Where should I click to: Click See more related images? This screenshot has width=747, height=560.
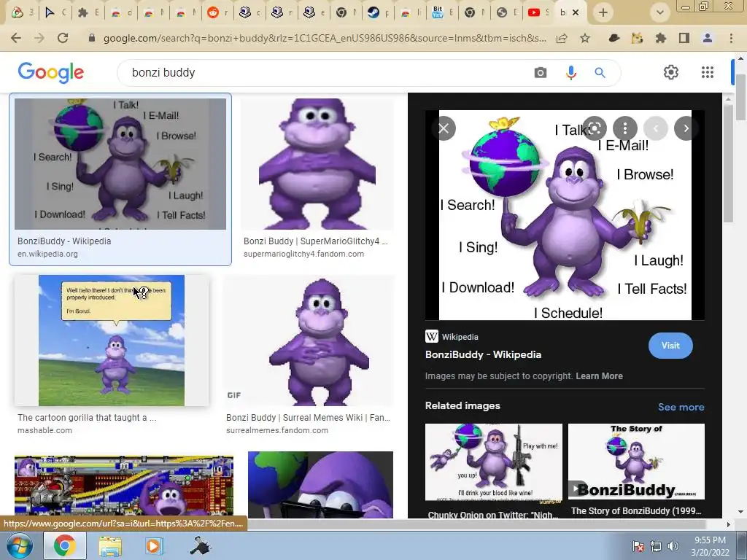point(681,407)
